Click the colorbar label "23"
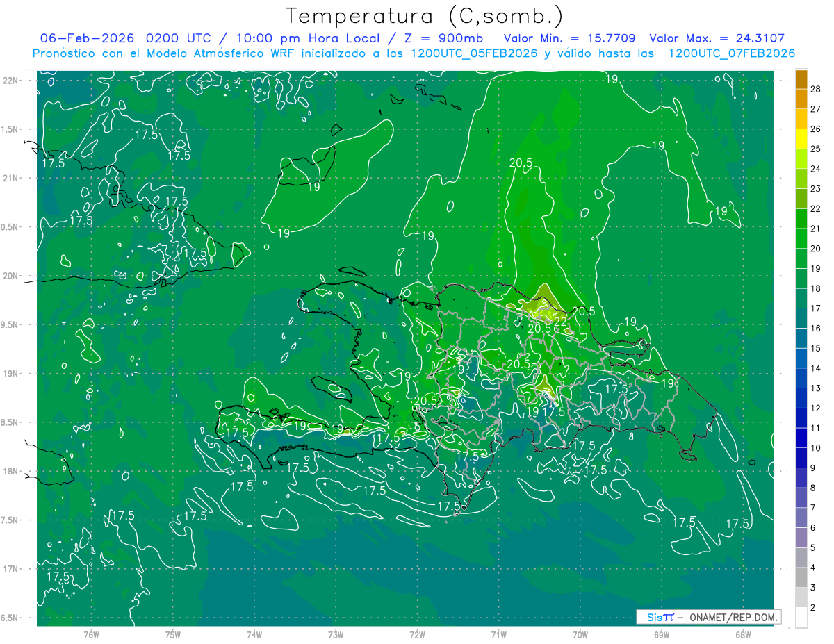This screenshot has height=644, width=834. pos(815,188)
